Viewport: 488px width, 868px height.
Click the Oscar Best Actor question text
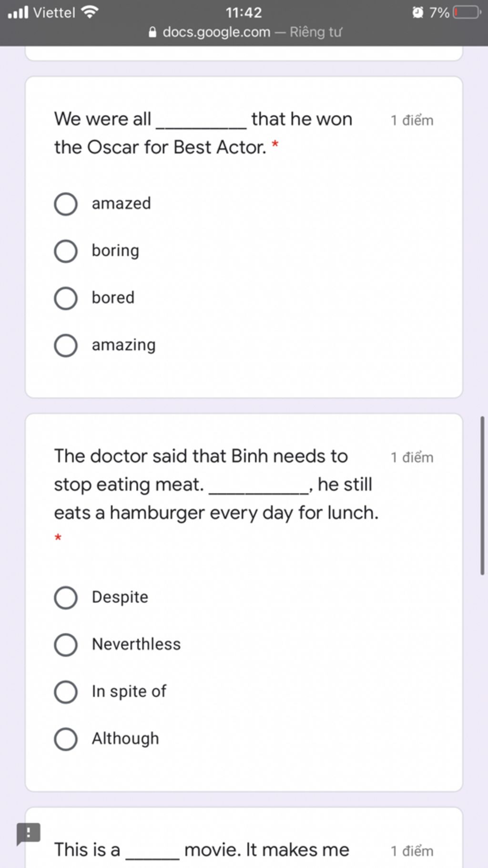pos(203,133)
